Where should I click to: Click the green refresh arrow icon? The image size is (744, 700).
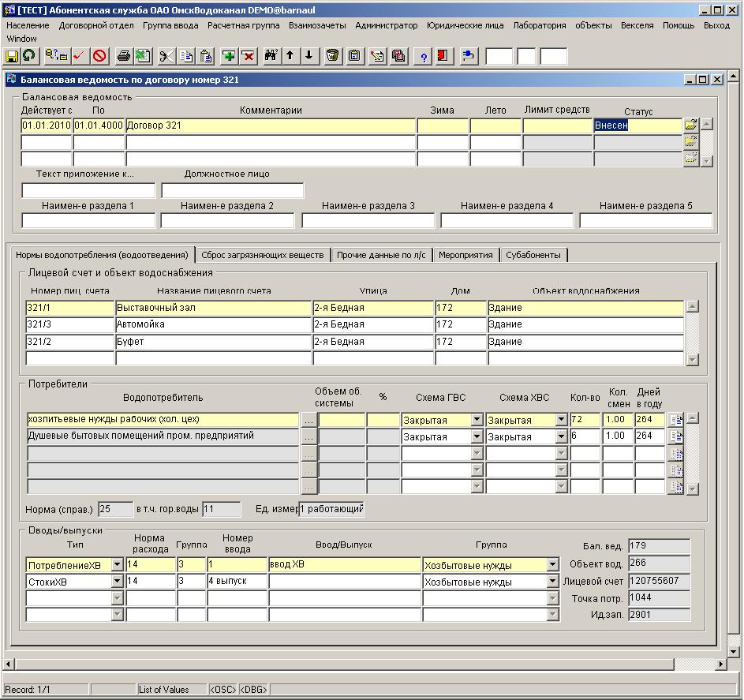click(x=29, y=56)
